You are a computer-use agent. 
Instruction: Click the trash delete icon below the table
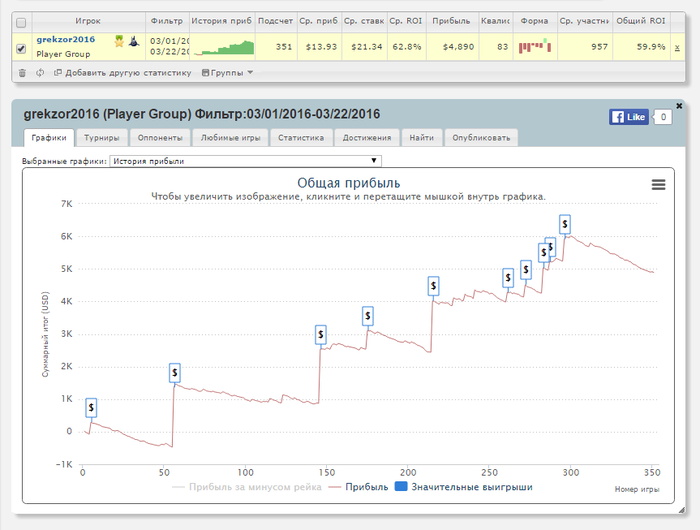pos(22,73)
